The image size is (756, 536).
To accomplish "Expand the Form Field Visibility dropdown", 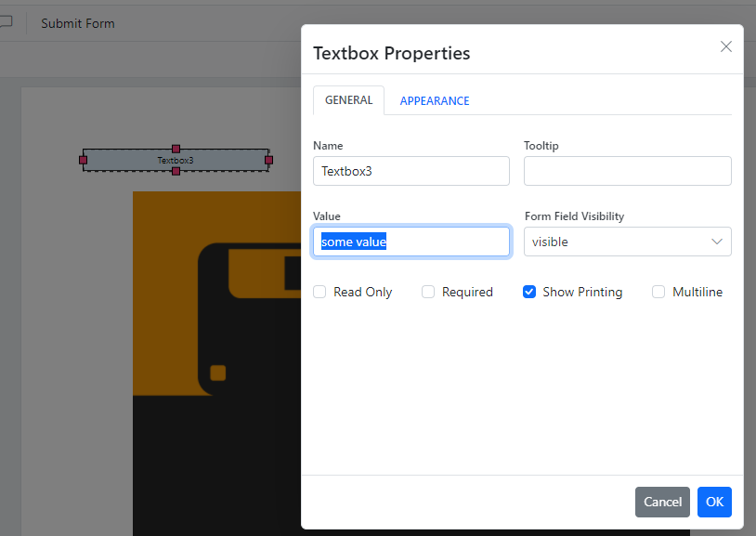I will pyautogui.click(x=627, y=242).
